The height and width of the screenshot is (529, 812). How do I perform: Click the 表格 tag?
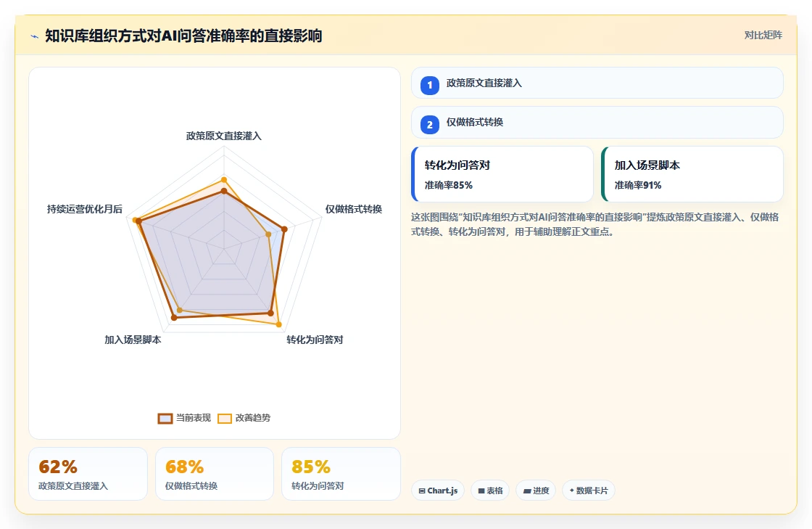[x=490, y=491]
